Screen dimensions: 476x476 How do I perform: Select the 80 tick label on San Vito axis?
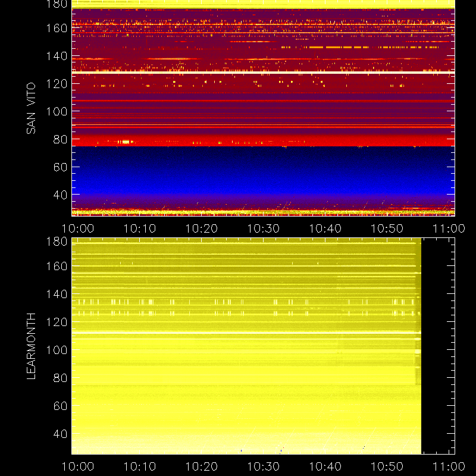pyautogui.click(x=60, y=139)
